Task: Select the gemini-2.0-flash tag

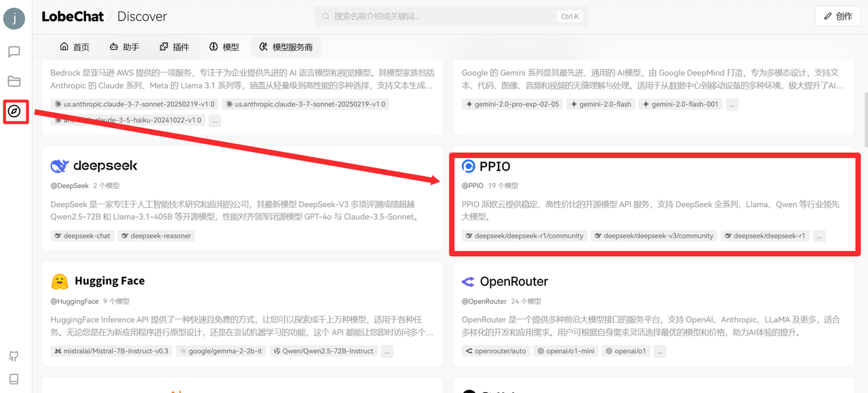Action: point(601,105)
